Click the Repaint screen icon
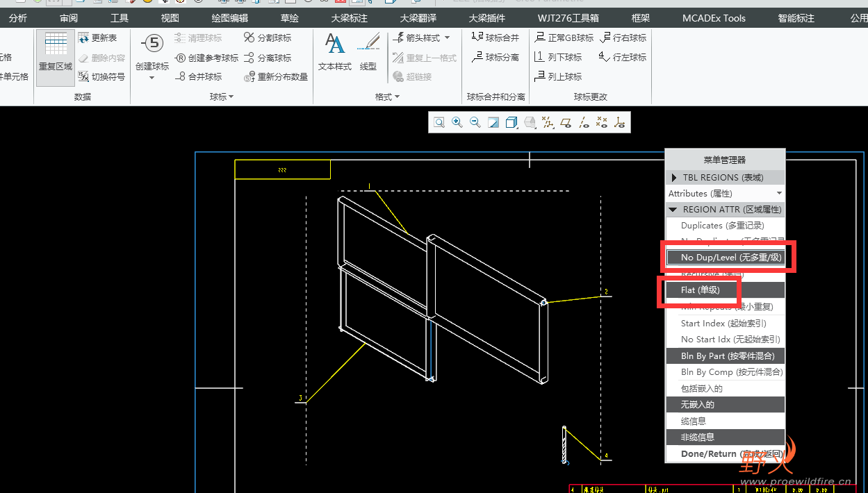The image size is (868, 493). [x=493, y=123]
